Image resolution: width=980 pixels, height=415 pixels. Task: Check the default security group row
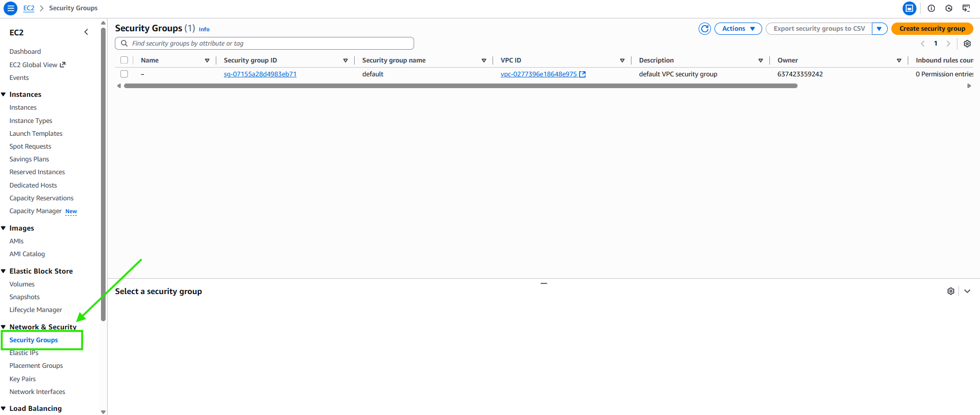point(124,74)
